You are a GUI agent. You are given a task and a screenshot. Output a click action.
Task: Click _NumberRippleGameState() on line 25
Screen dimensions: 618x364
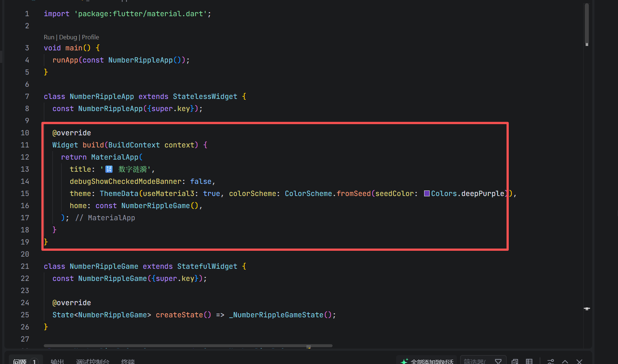tap(280, 315)
